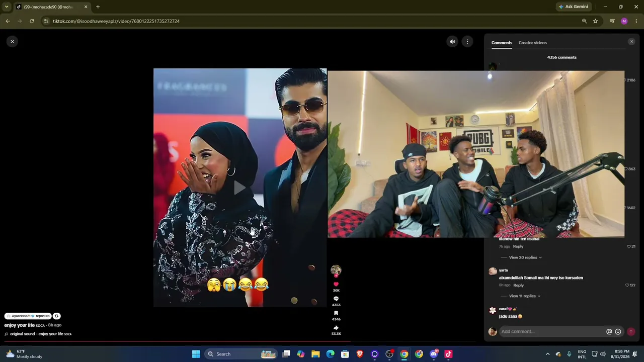Screen dimensions: 644x362
Task: Click the Add comment input field
Action: 552,331
